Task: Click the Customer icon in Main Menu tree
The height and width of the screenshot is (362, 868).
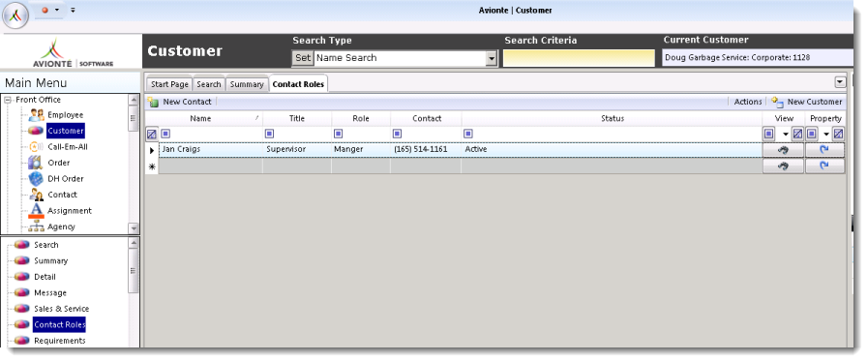Action: pyautogui.click(x=36, y=132)
